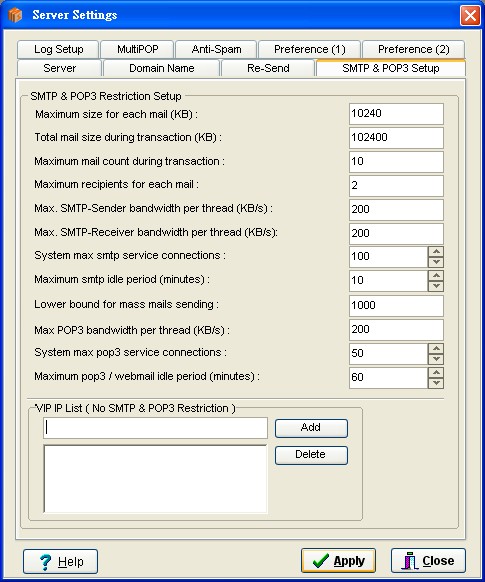
Task: Increase System max pop3 service connections
Action: (436, 349)
